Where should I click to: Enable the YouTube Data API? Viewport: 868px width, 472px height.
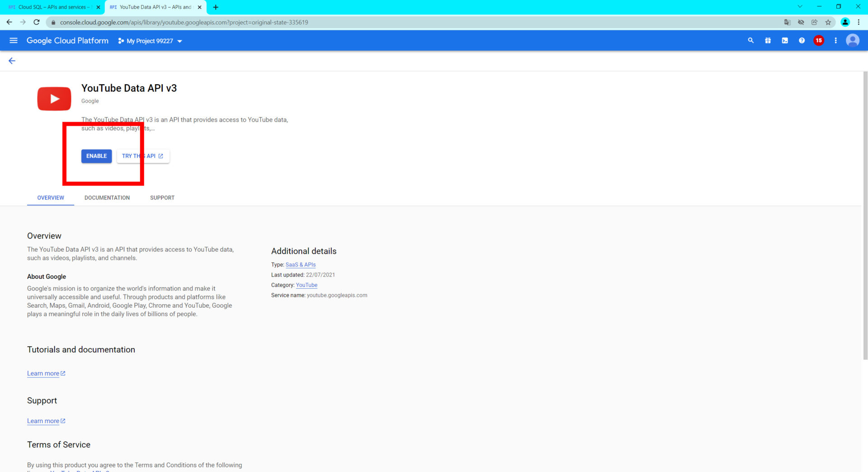tap(96, 156)
